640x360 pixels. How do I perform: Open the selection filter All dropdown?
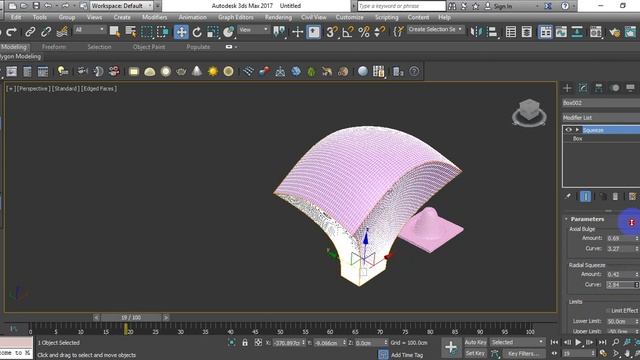[89, 30]
